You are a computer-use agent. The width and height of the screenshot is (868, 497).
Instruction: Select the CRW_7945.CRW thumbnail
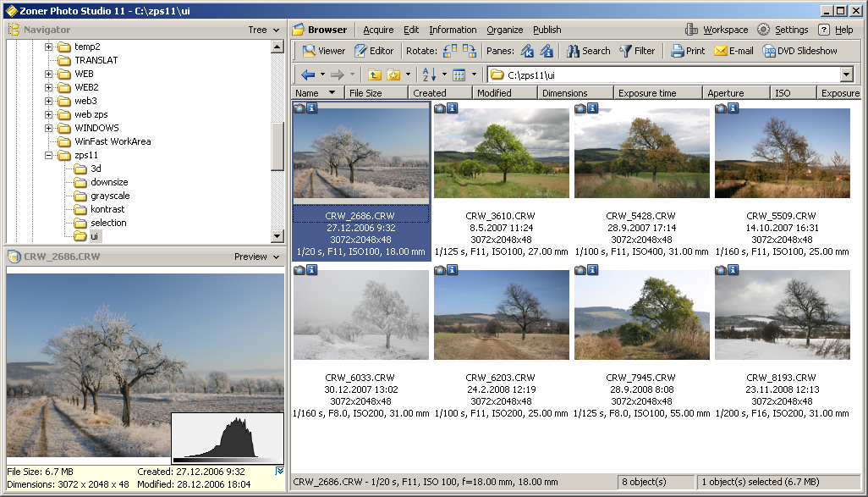coord(640,315)
